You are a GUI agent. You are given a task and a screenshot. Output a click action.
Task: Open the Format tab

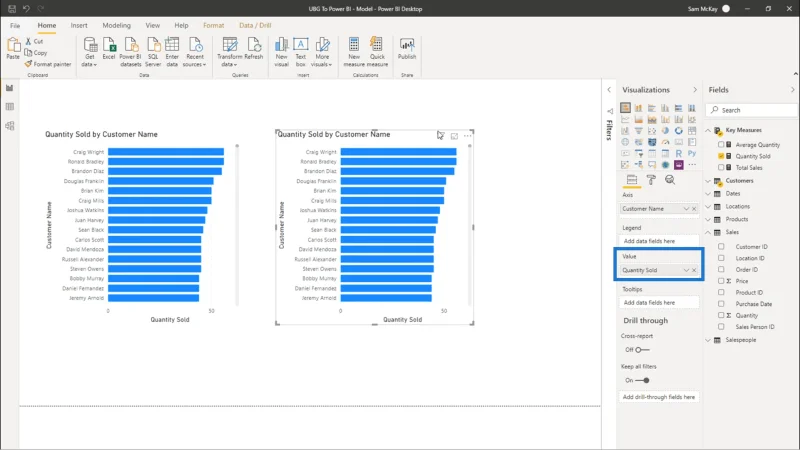tap(213, 25)
